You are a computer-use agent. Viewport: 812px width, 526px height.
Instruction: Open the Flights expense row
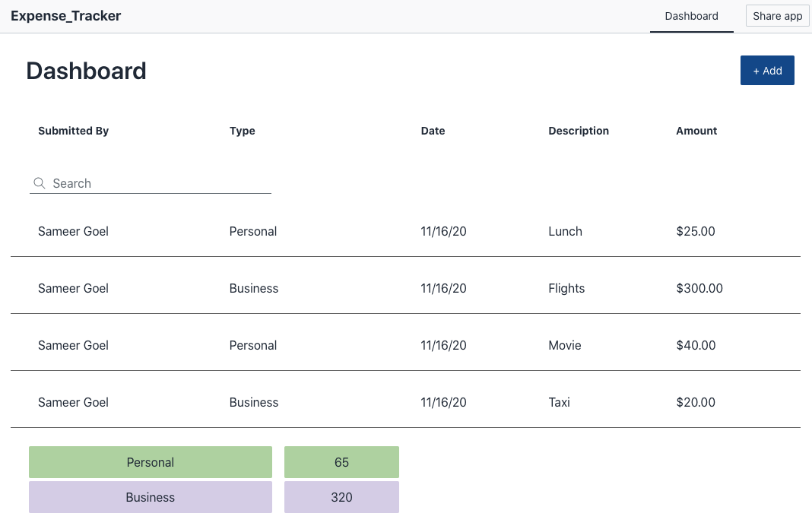pyautogui.click(x=566, y=288)
